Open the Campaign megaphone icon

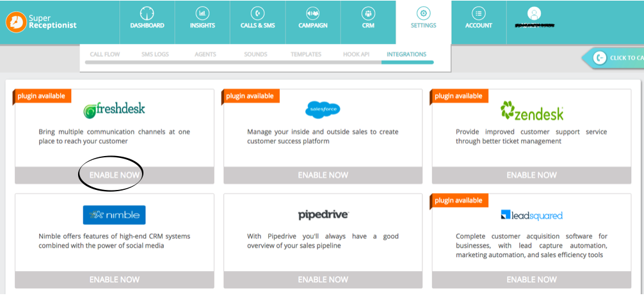313,13
